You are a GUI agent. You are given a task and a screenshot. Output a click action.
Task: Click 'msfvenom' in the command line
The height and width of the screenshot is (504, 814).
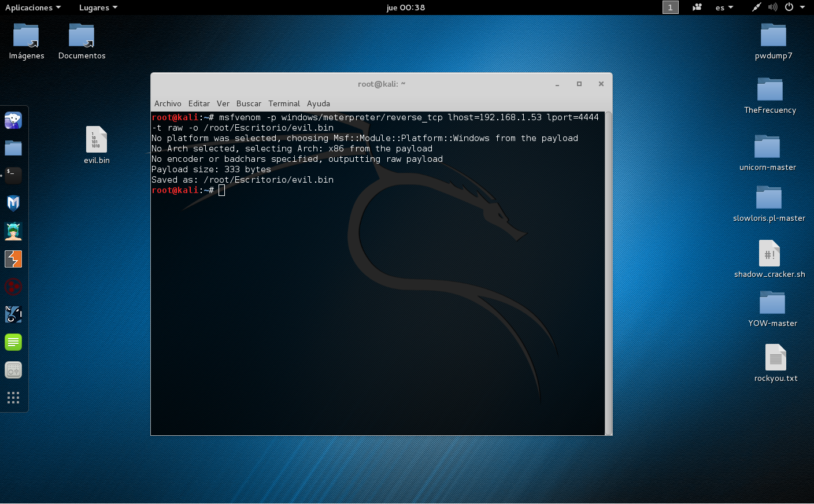pos(240,117)
